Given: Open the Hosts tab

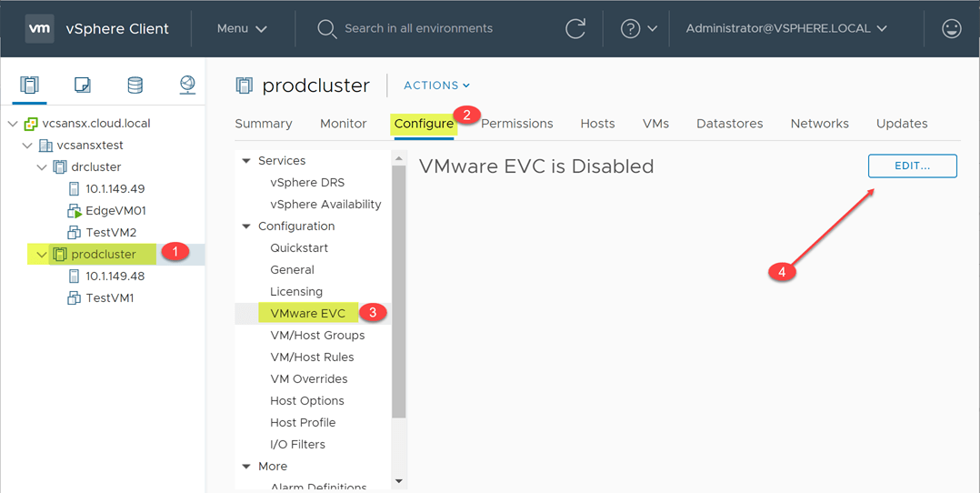Looking at the screenshot, I should pyautogui.click(x=597, y=124).
